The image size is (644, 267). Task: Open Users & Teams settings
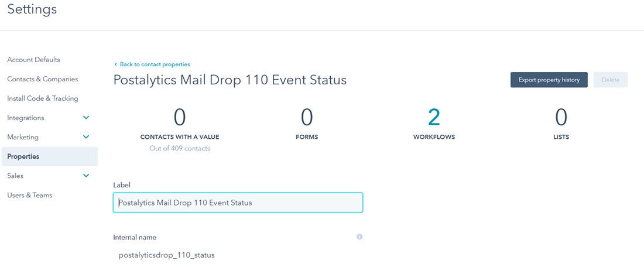[30, 195]
